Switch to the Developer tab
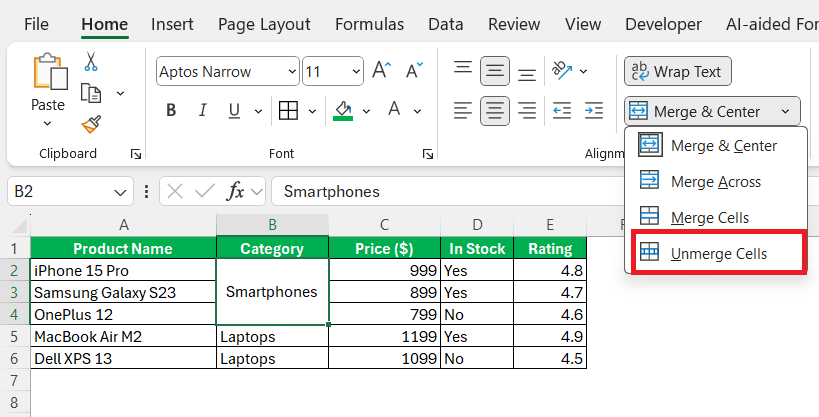Viewport: 819px width, 417px height. click(x=663, y=24)
